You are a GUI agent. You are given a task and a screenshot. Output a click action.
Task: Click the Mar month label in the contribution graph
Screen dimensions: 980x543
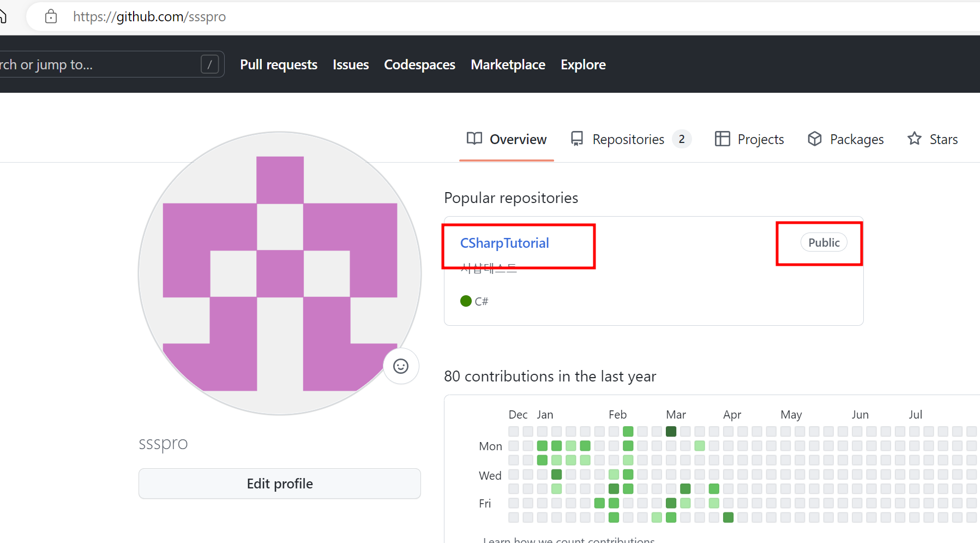coord(676,415)
